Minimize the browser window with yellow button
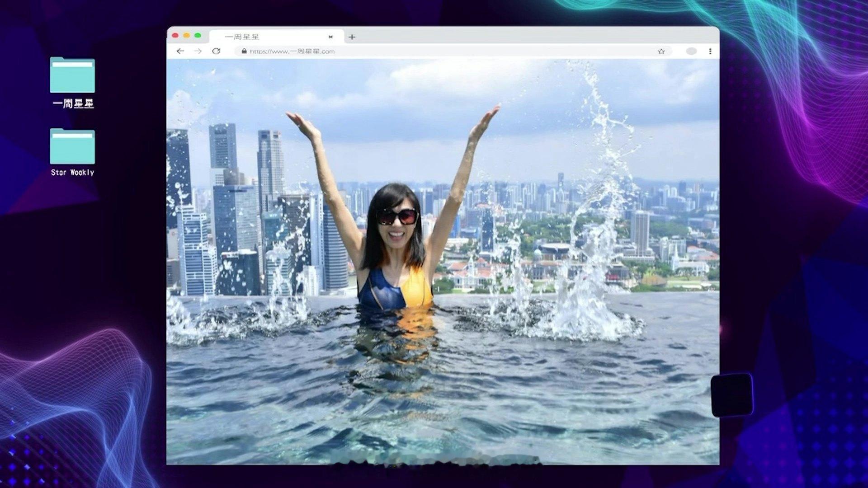Screen dimensions: 868x488 click(x=187, y=35)
